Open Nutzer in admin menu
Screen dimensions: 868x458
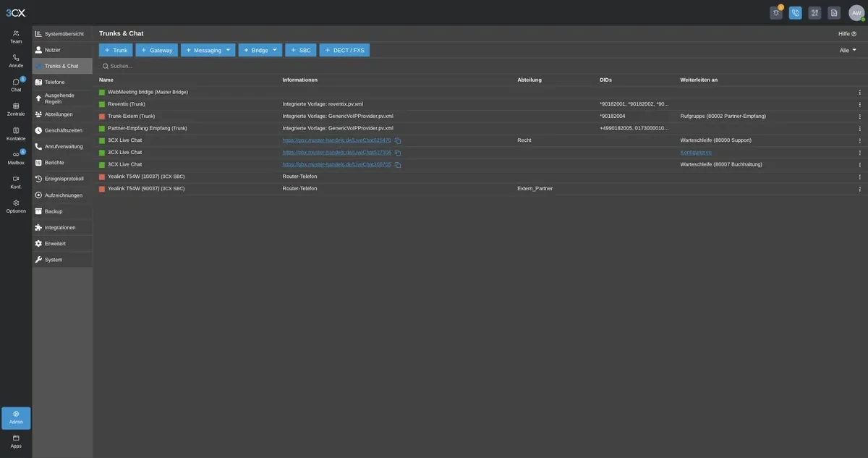(x=62, y=50)
